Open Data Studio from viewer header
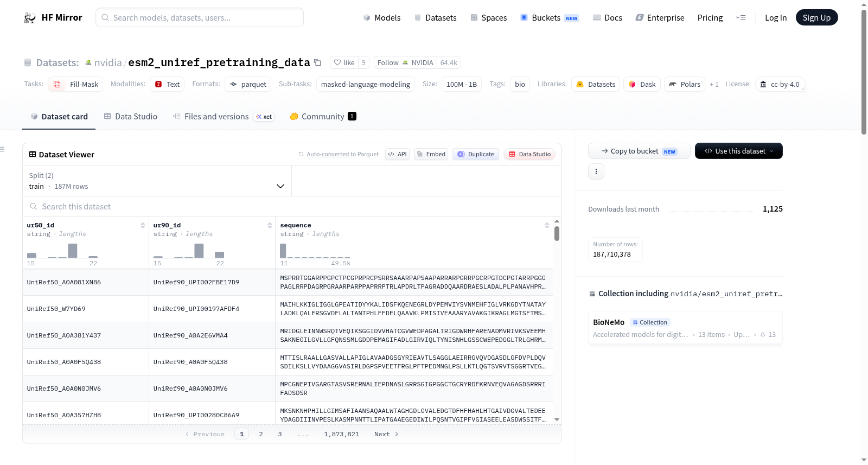868x465 pixels. (529, 154)
